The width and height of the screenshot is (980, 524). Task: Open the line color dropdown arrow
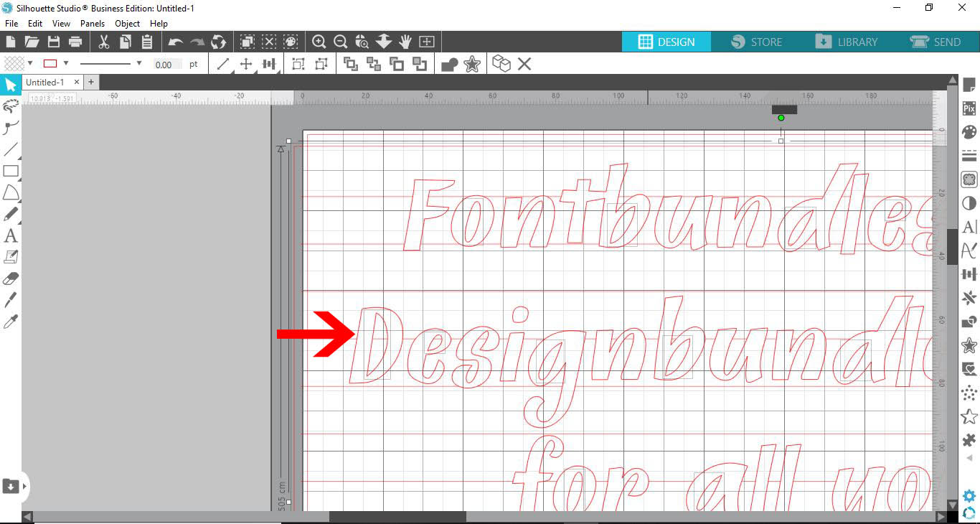click(65, 63)
